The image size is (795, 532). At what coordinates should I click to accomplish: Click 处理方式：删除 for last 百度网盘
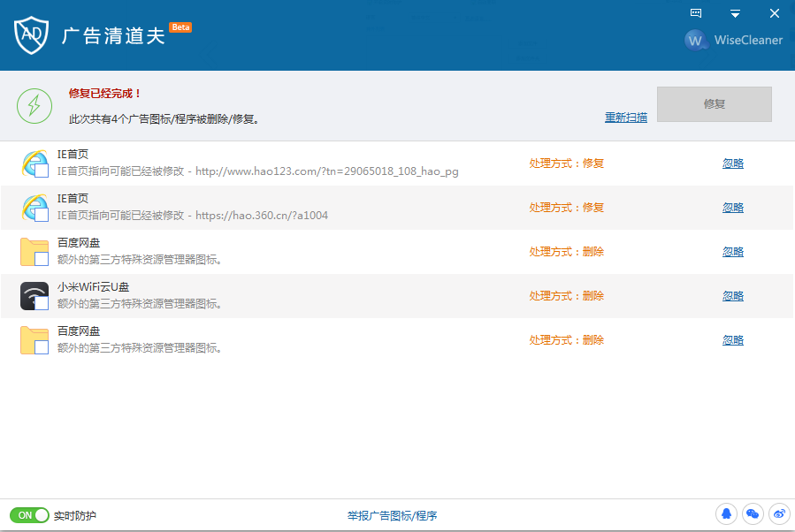tap(566, 339)
